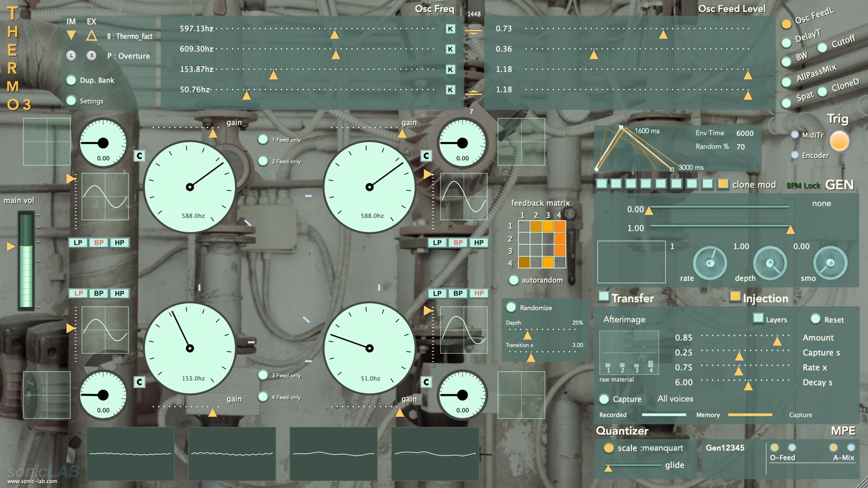Click orange feedback matrix cell row 4 column 1
This screenshot has width=868, height=488.
pyautogui.click(x=524, y=262)
